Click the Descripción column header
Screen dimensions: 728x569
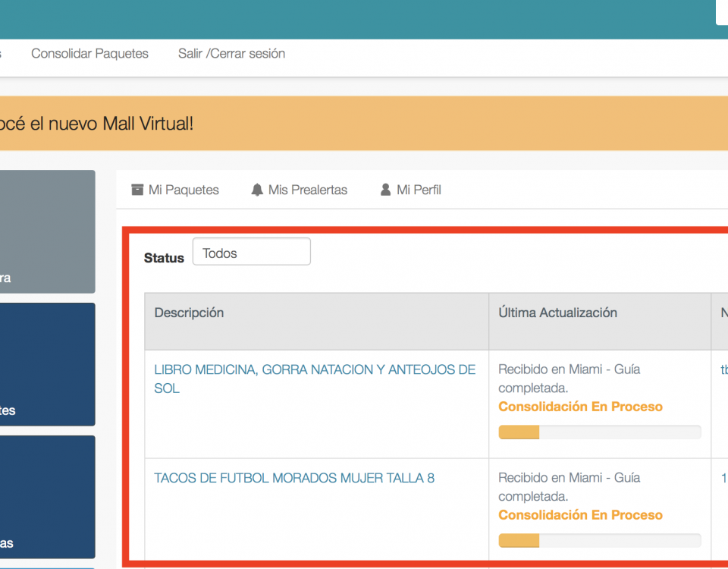(317, 322)
